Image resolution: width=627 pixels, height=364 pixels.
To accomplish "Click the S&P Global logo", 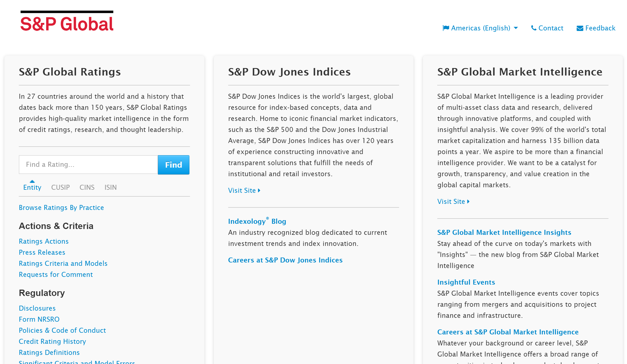I will [x=67, y=22].
